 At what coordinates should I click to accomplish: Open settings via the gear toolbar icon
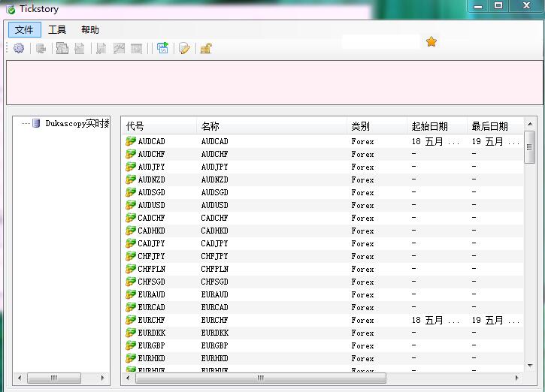[x=19, y=48]
